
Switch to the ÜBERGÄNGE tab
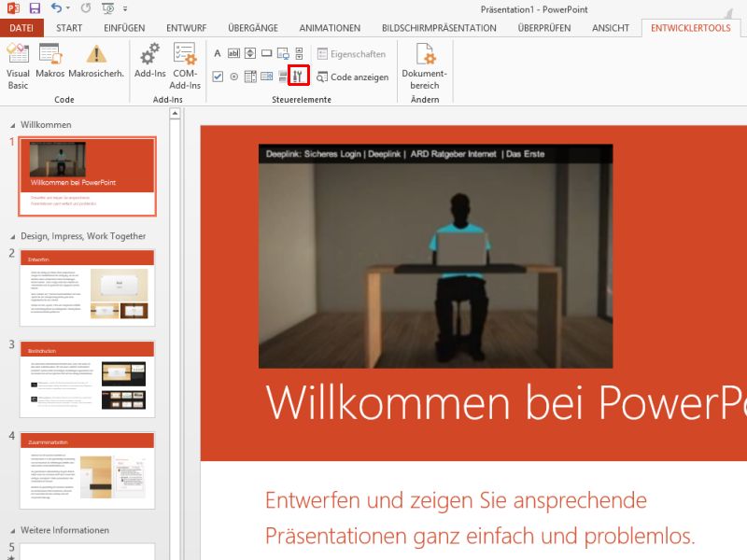point(253,28)
